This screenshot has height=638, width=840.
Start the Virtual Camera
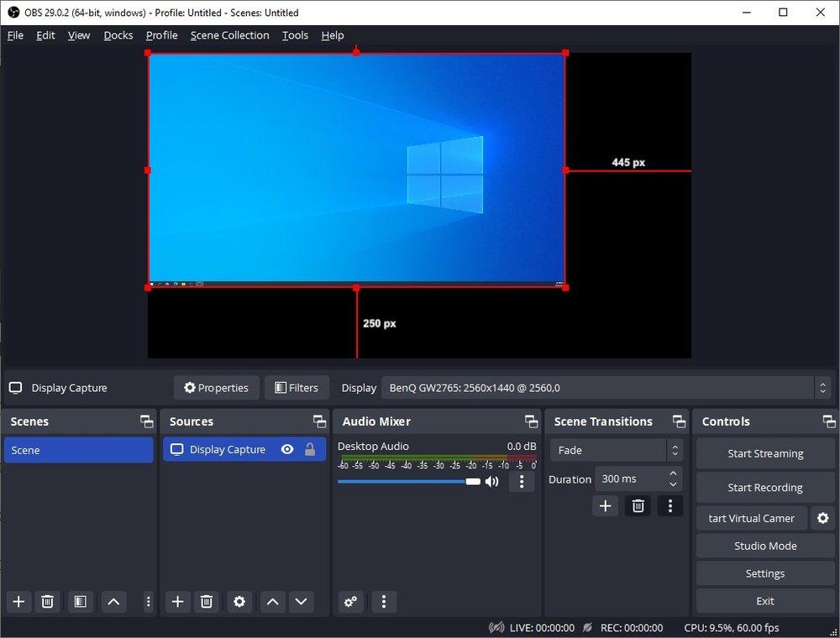click(752, 518)
